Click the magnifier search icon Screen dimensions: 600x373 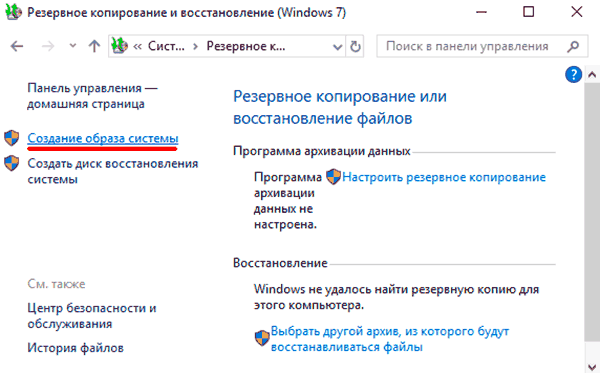pyautogui.click(x=573, y=46)
